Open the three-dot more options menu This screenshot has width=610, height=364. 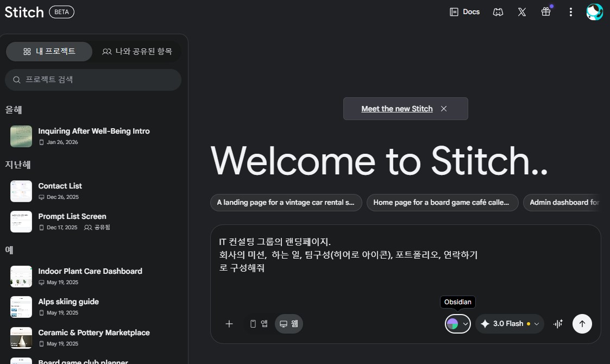[571, 12]
